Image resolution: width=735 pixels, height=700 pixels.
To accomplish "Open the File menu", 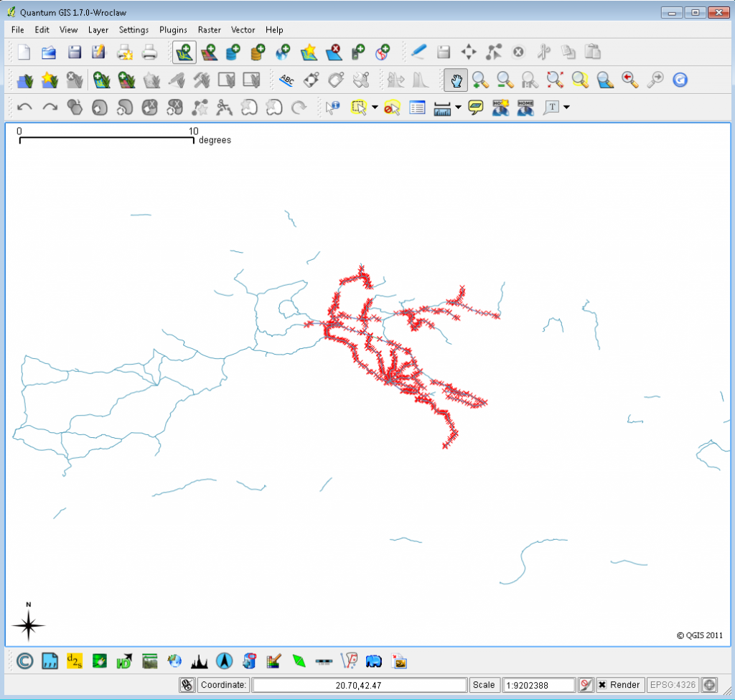I will [x=17, y=30].
